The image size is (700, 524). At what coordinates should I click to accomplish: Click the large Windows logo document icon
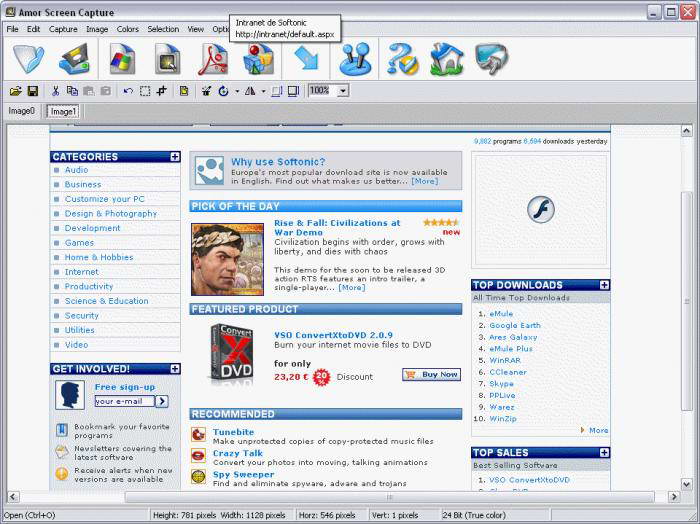[122, 58]
